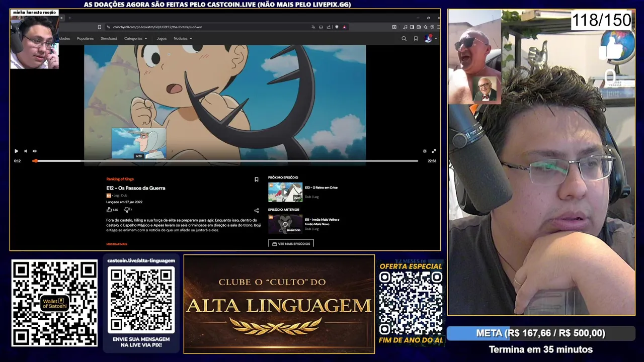Viewport: 644px width, 362px height.
Task: Open the browser media playlist icon
Action: click(x=405, y=27)
